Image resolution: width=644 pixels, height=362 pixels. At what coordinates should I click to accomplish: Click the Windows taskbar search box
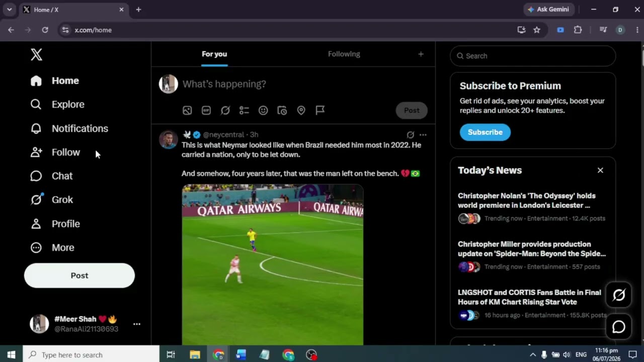click(91, 355)
